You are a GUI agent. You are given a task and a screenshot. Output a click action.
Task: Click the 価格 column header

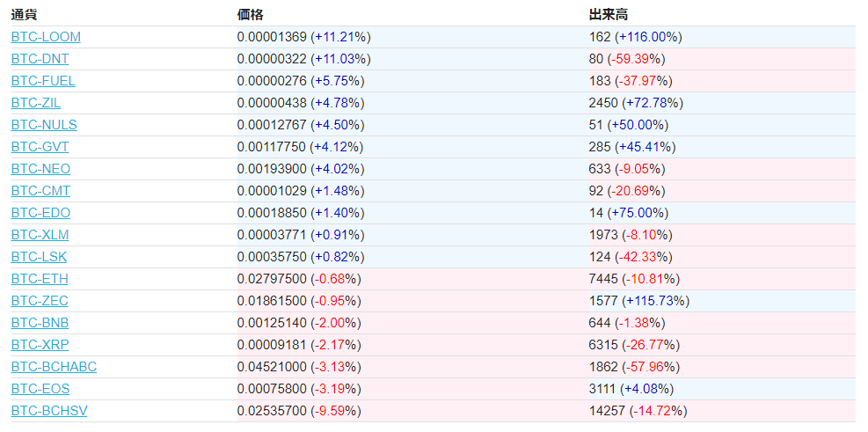(x=250, y=15)
